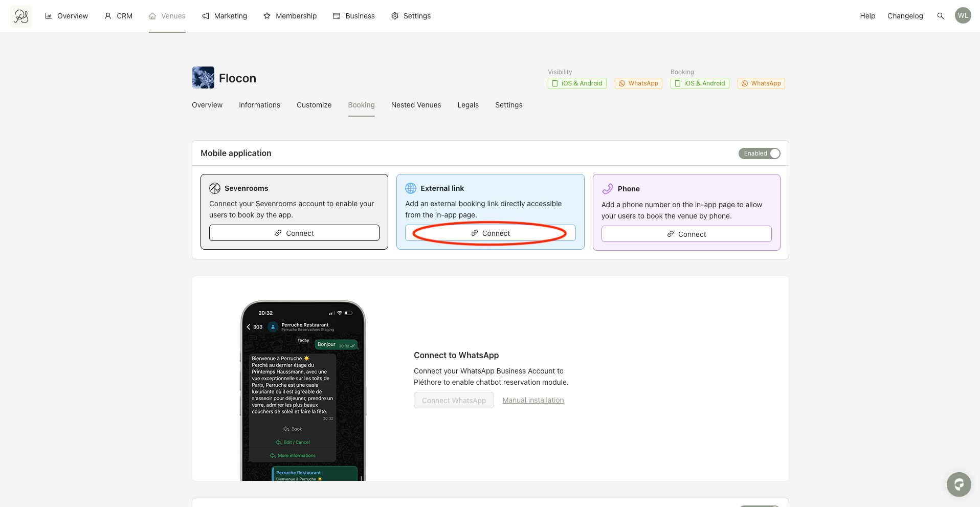Click the Connect WhatsApp button
Viewport: 980px width, 507px height.
point(454,400)
